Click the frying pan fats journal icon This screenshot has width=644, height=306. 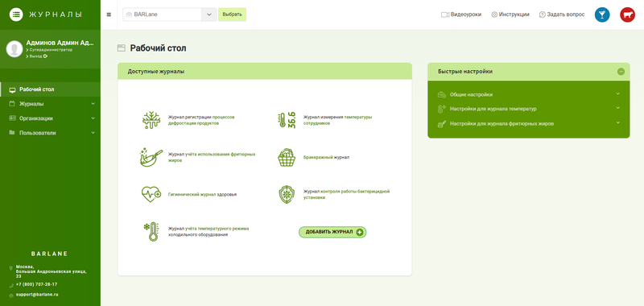tap(151, 157)
